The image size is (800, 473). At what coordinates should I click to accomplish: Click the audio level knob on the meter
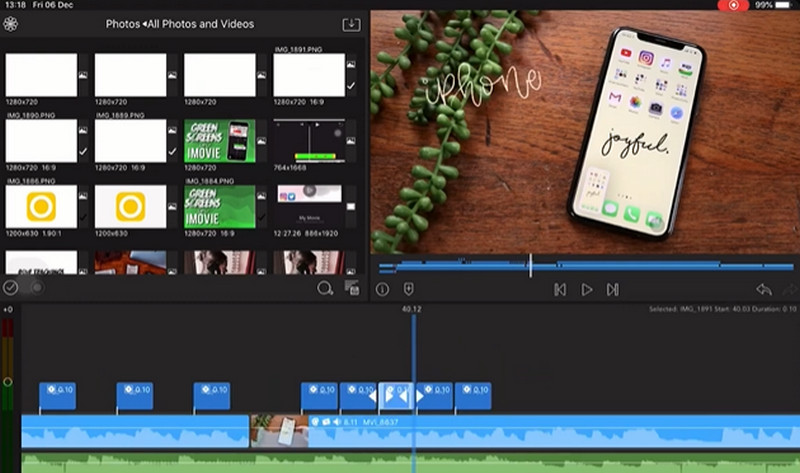pos(8,382)
